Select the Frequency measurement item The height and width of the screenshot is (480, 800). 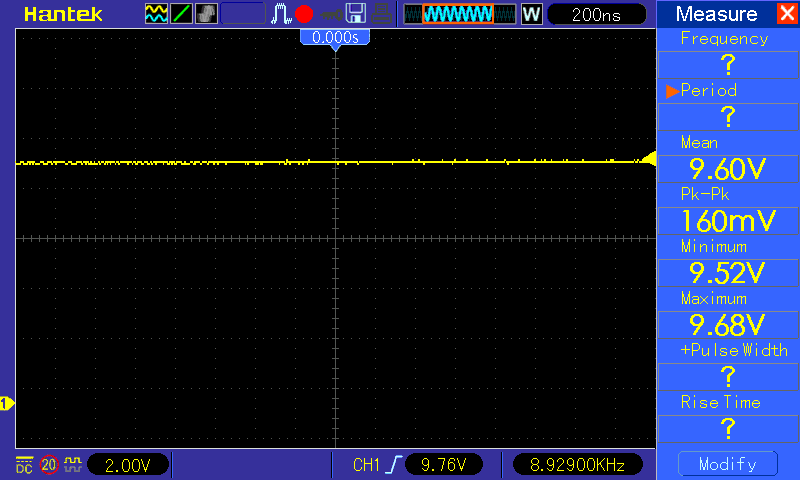point(727,53)
